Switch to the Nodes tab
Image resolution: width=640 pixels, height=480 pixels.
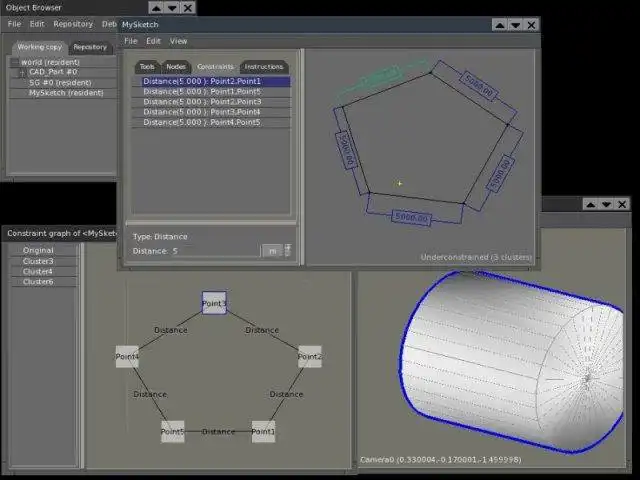point(176,67)
